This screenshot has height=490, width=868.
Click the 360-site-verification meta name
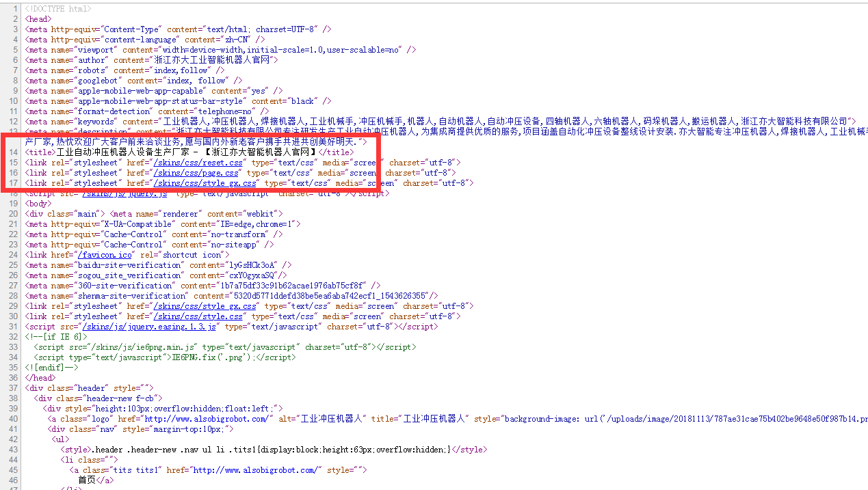[x=124, y=286]
